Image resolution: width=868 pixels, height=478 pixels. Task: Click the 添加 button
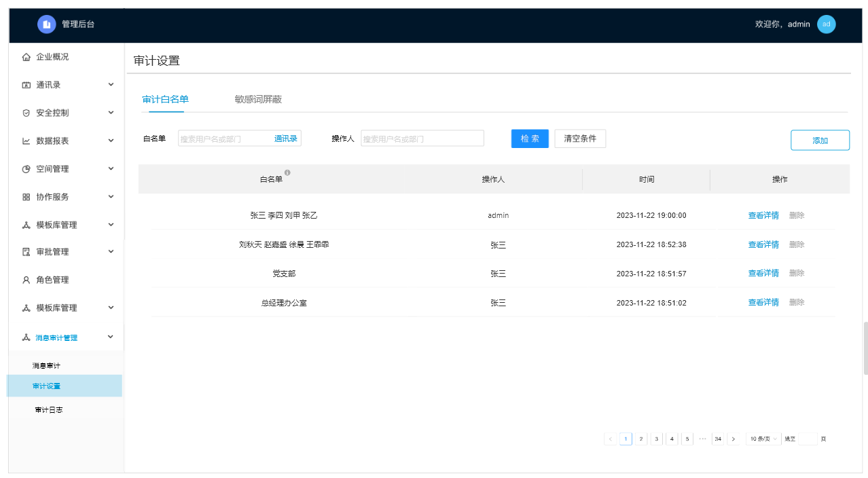coord(820,141)
